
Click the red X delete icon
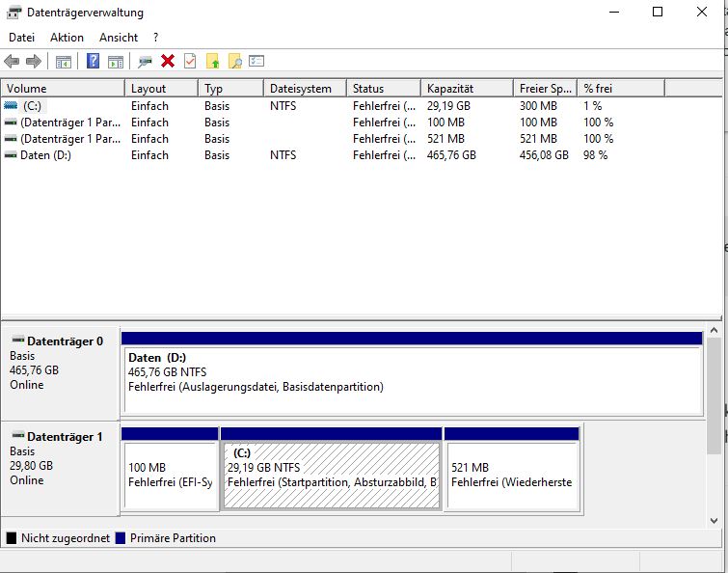[168, 61]
